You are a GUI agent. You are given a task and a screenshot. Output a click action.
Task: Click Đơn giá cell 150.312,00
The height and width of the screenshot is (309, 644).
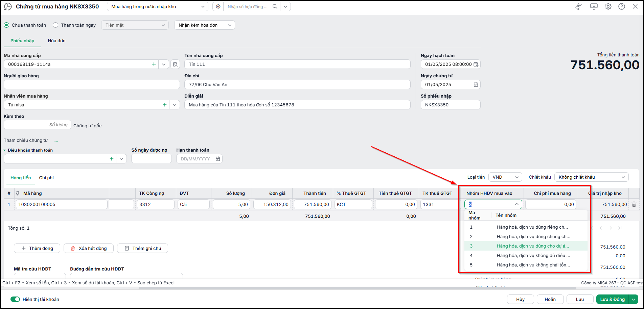[x=272, y=204]
